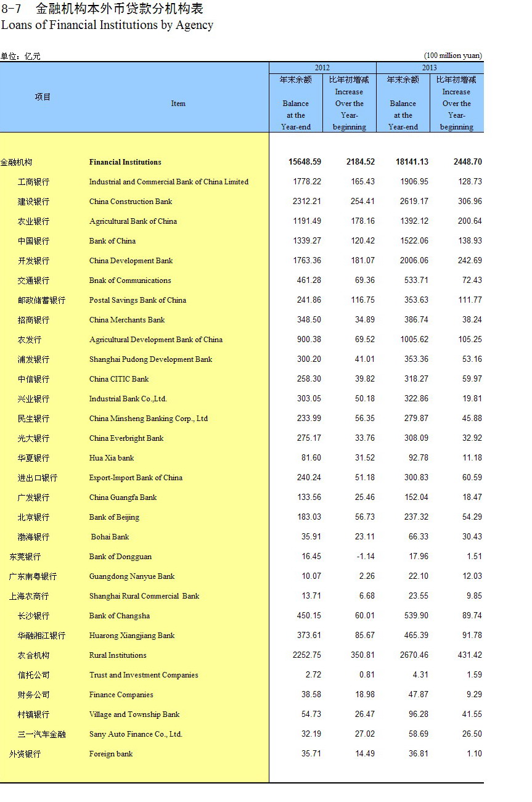This screenshot has height=802, width=532.
Task: Click value 81.60 in Hua Xia row
Action: pyautogui.click(x=311, y=458)
